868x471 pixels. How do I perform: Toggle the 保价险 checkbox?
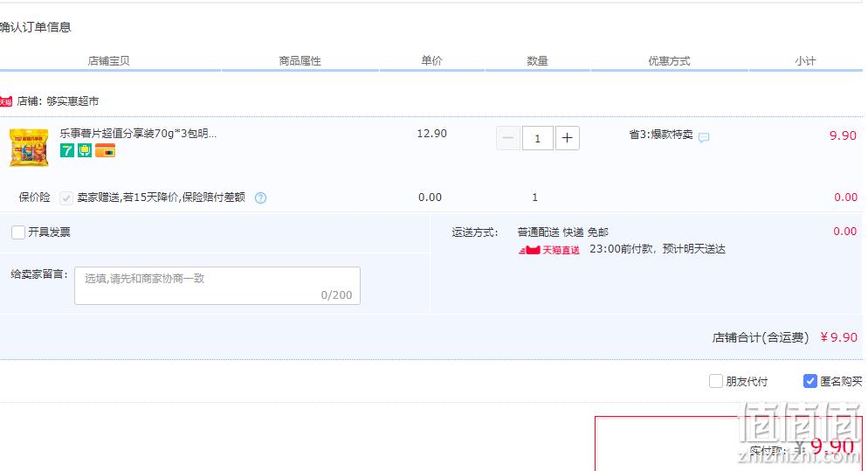point(65,197)
